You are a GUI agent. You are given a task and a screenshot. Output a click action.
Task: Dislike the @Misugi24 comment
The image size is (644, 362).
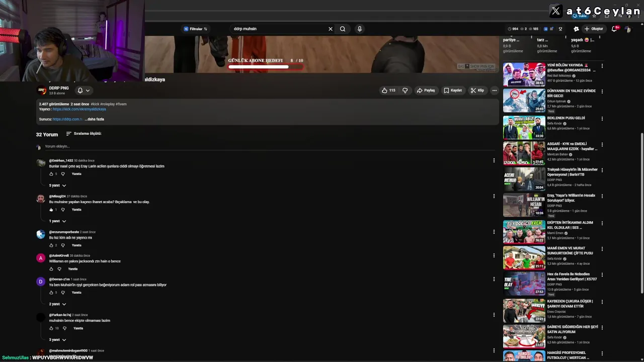pos(63,210)
